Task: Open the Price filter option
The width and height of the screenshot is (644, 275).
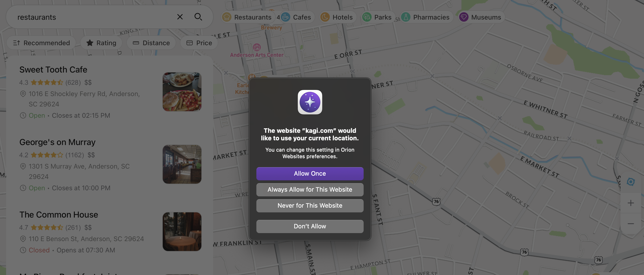Action: click(x=199, y=43)
